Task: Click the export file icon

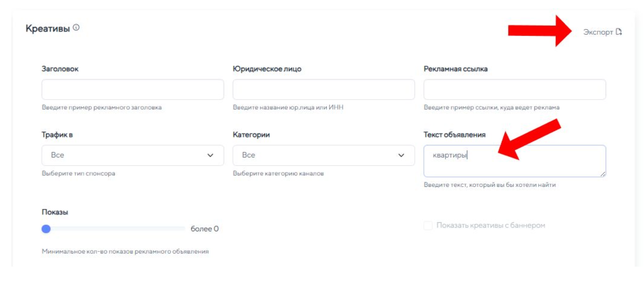Action: pyautogui.click(x=619, y=32)
